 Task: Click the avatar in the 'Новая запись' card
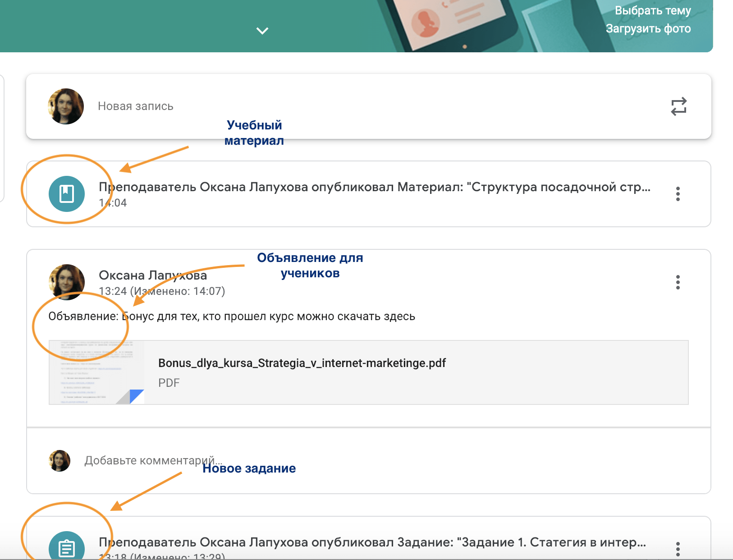pyautogui.click(x=66, y=106)
